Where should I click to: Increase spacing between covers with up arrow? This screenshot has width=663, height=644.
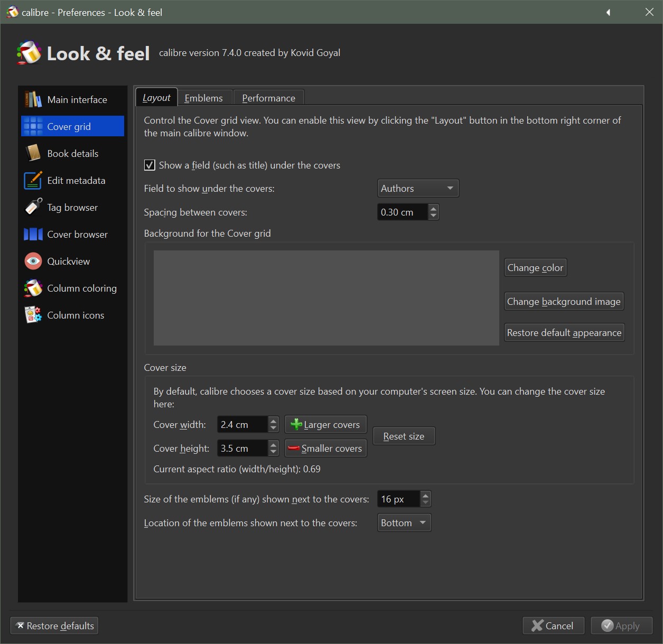click(433, 208)
